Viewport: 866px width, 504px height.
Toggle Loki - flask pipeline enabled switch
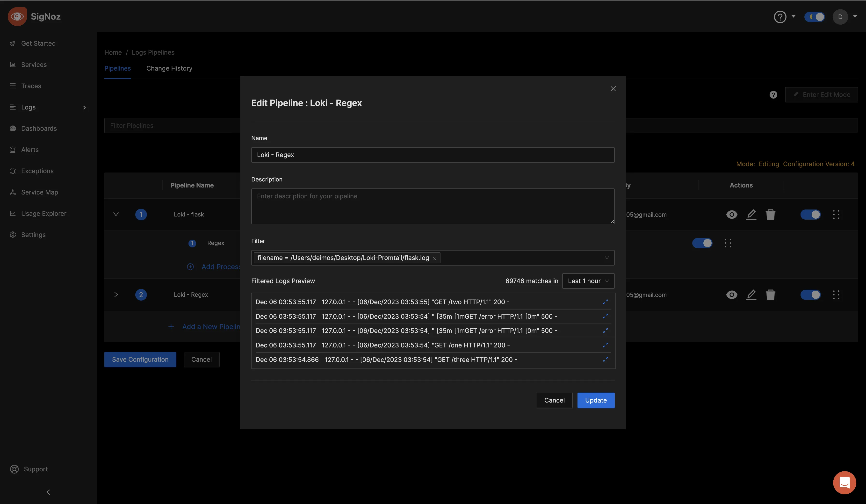(810, 214)
